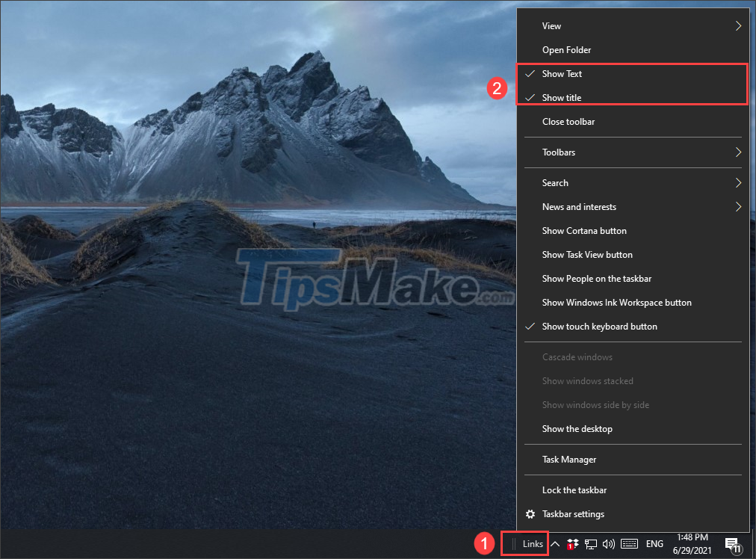This screenshot has height=559, width=756.
Task: Click the Taskbar settings gear icon
Action: tap(530, 514)
